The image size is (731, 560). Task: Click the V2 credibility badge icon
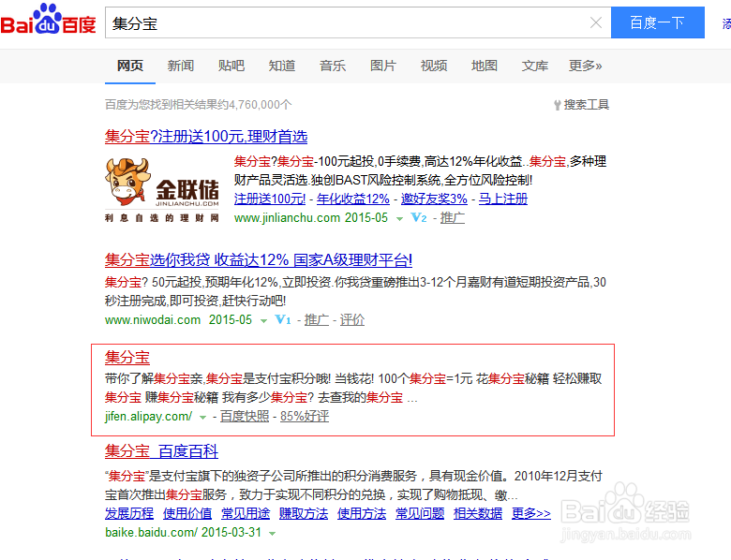click(419, 217)
